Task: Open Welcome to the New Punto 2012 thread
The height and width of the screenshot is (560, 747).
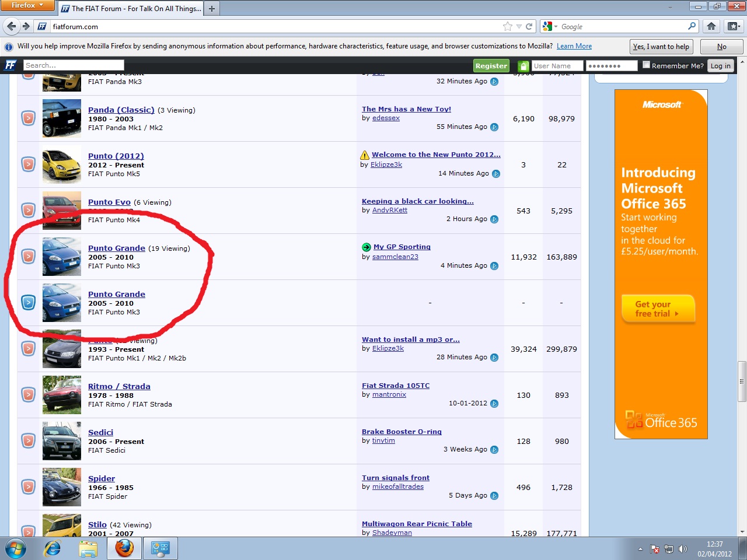Action: [436, 155]
